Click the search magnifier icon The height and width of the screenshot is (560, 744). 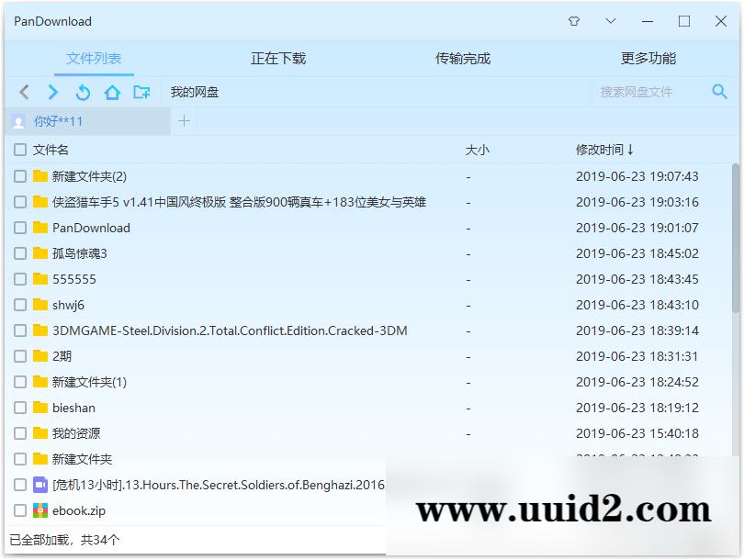click(717, 92)
